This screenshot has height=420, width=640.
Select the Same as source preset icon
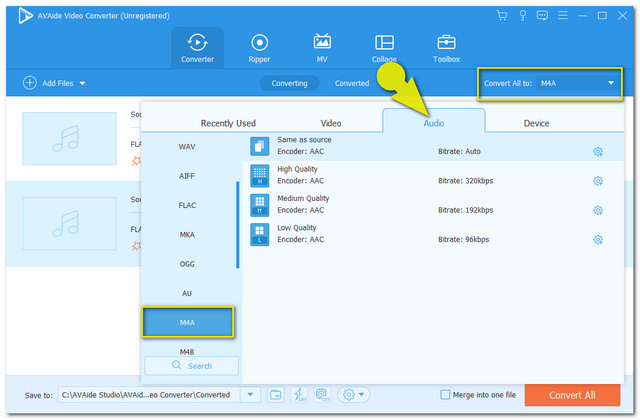point(260,146)
